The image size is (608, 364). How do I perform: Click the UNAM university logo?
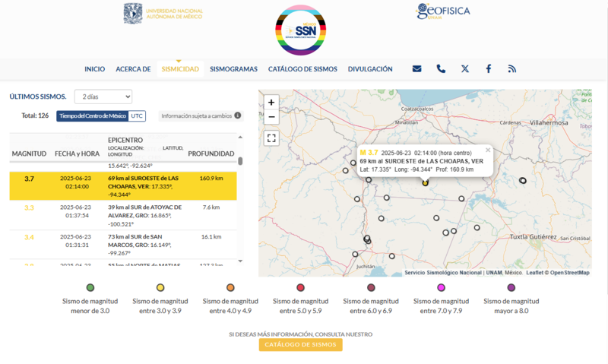pos(163,14)
